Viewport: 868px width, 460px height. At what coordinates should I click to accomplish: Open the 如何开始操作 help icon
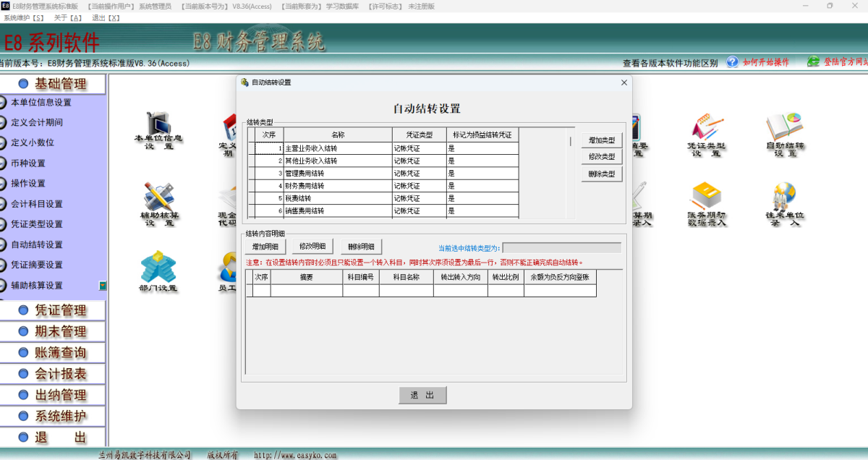(731, 62)
